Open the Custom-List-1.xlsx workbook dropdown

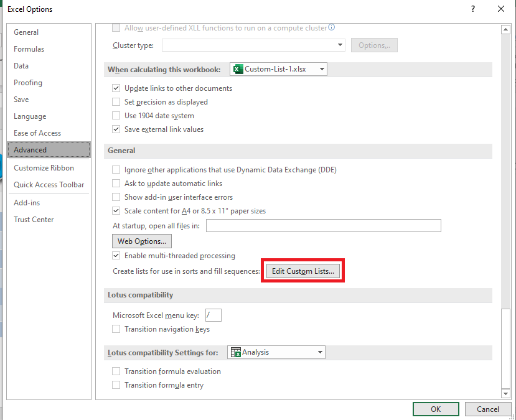[x=278, y=69]
